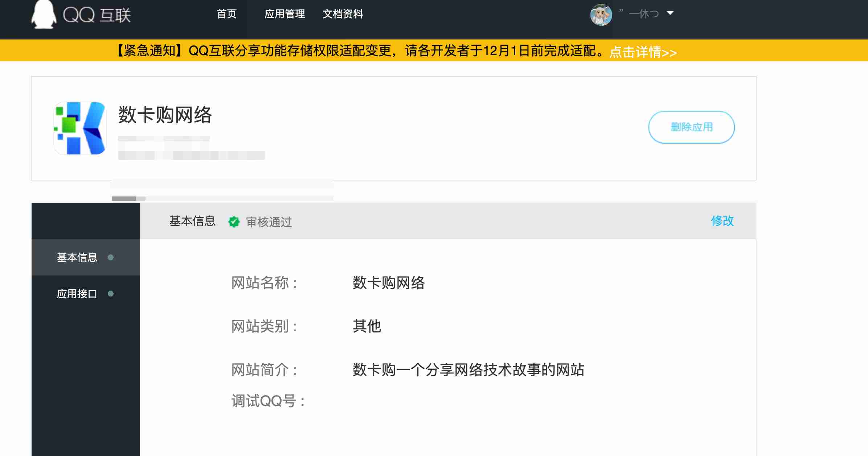Image resolution: width=868 pixels, height=456 pixels.
Task: Open 文档资料 in top navigation
Action: tap(343, 14)
